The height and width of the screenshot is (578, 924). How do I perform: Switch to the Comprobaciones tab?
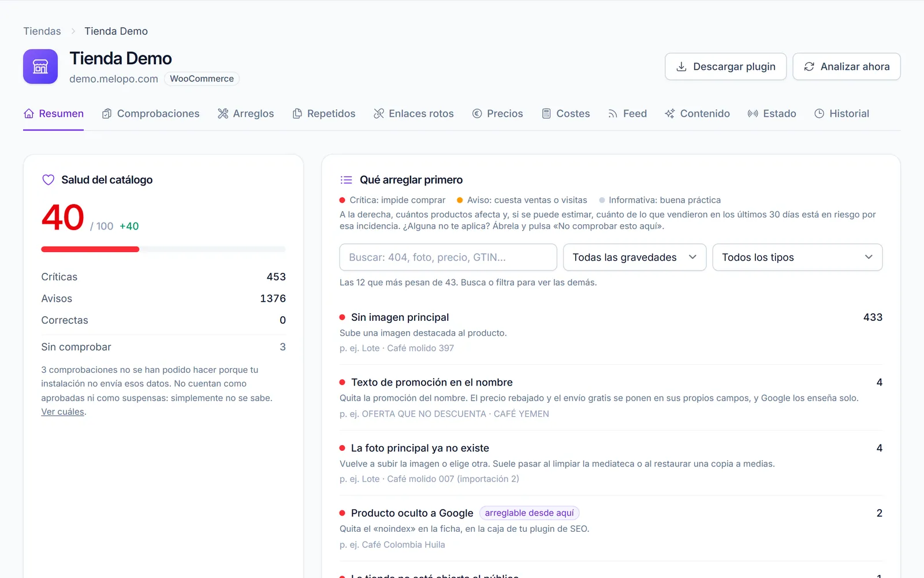pyautogui.click(x=151, y=113)
